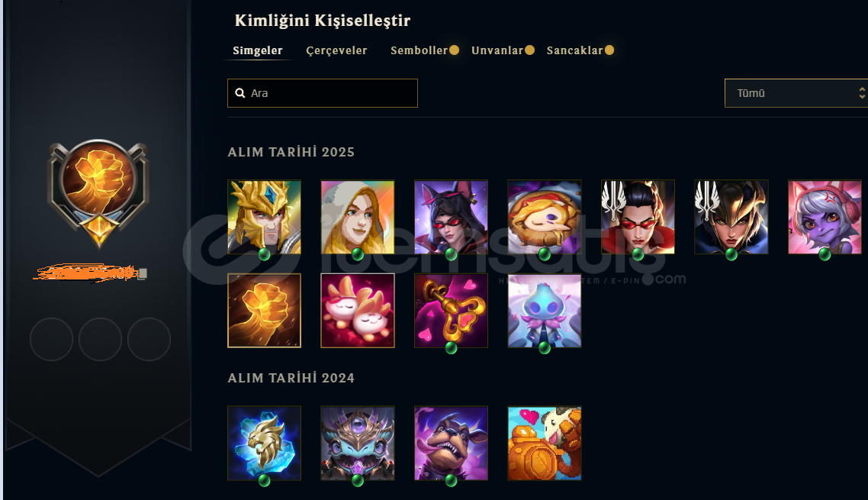Switch to the Çerçeveler tab
Viewport: 868px width, 500px height.
(336, 50)
